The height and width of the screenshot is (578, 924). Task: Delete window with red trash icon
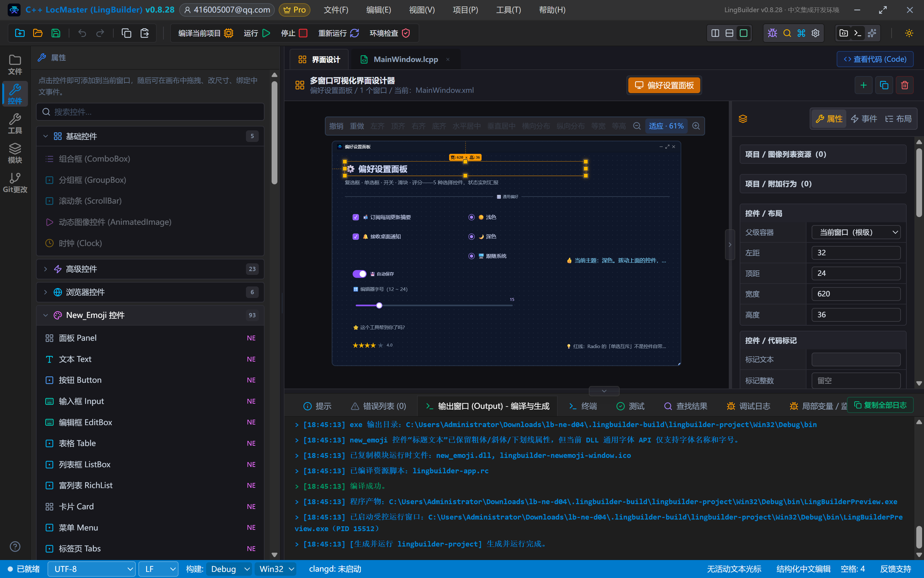(x=904, y=85)
